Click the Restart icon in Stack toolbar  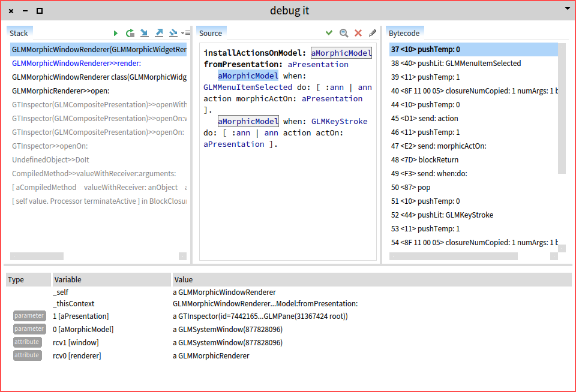130,33
